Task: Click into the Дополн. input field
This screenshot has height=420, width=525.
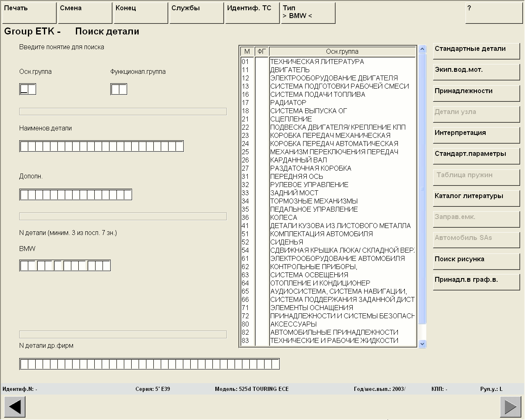Action: pyautogui.click(x=75, y=194)
